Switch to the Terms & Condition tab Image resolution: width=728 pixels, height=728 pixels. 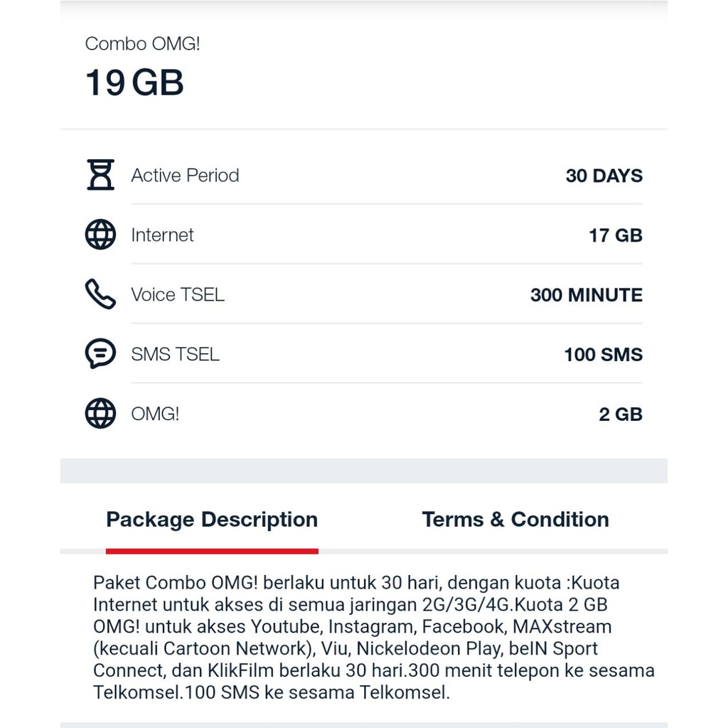[515, 519]
